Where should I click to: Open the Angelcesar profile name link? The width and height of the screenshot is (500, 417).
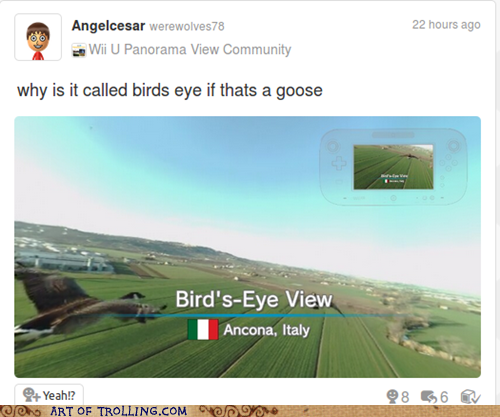tap(108, 26)
